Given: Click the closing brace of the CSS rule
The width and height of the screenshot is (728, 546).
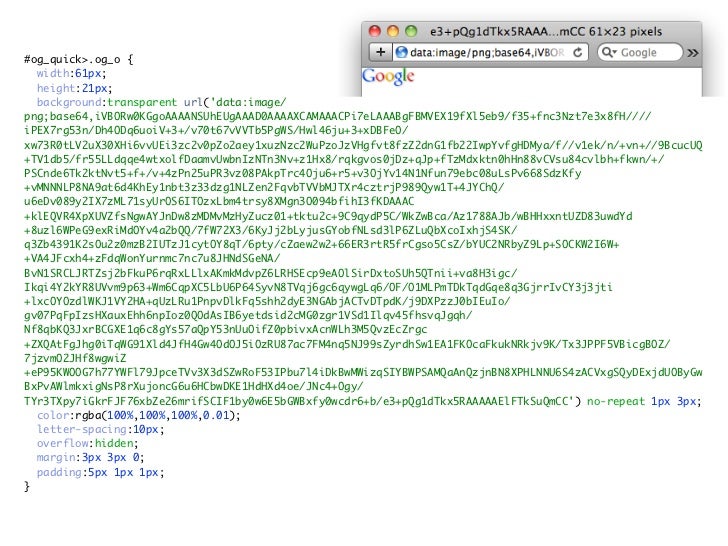Looking at the screenshot, I should click(27, 486).
